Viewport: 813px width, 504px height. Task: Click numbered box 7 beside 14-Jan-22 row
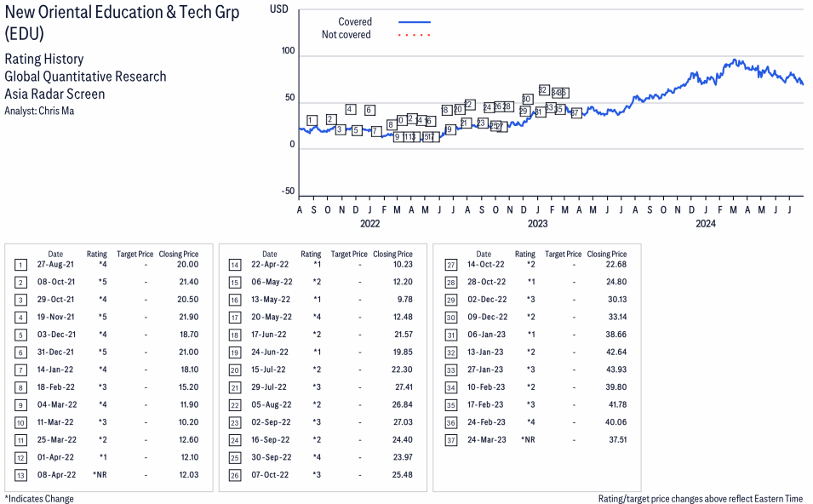coord(20,369)
